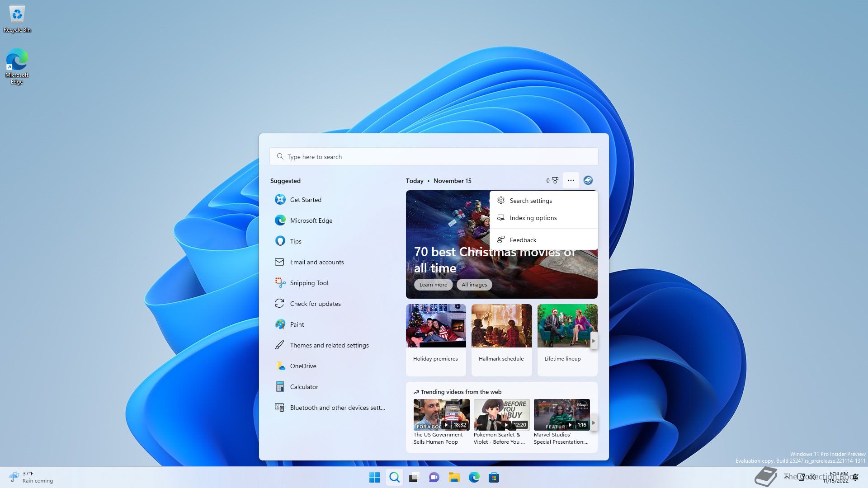Click the Bing profile icon
This screenshot has height=488, width=868.
[x=588, y=180]
